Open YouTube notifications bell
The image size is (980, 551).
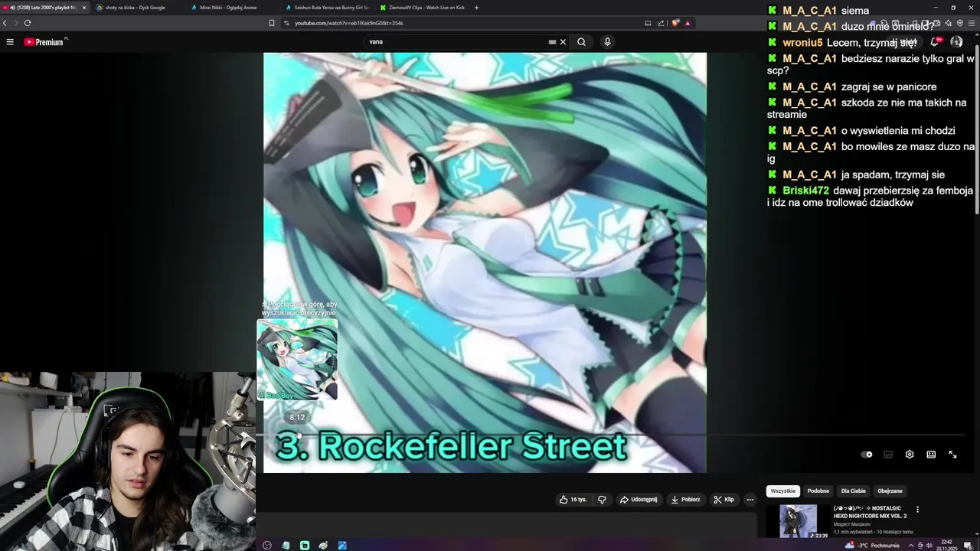tap(934, 42)
